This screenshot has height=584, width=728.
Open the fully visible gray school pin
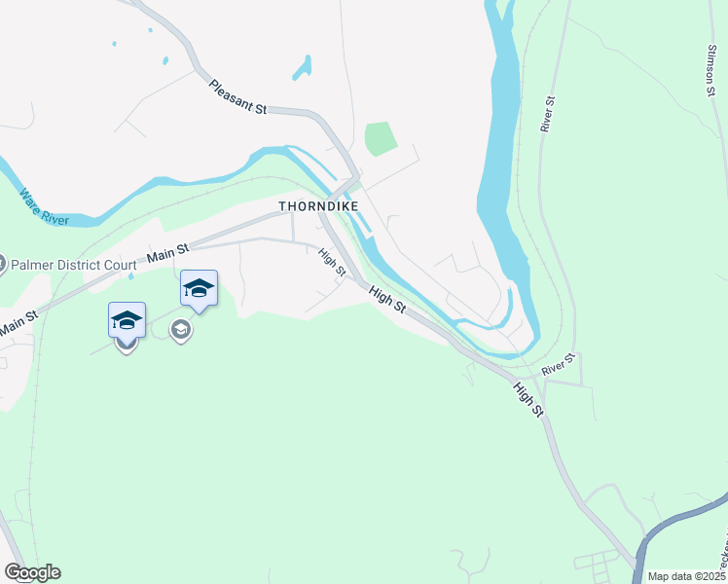tap(181, 331)
